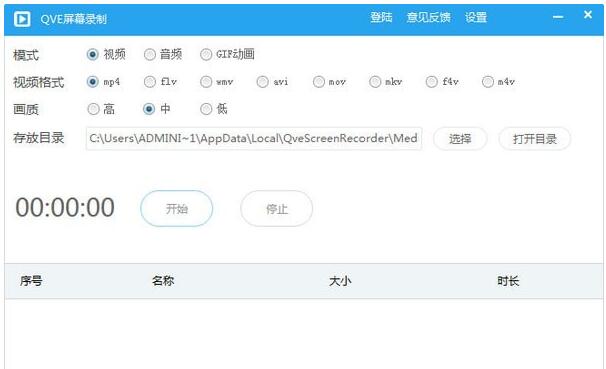This screenshot has height=369, width=606.
Task: Click the 开始 start recording button
Action: pos(177,209)
